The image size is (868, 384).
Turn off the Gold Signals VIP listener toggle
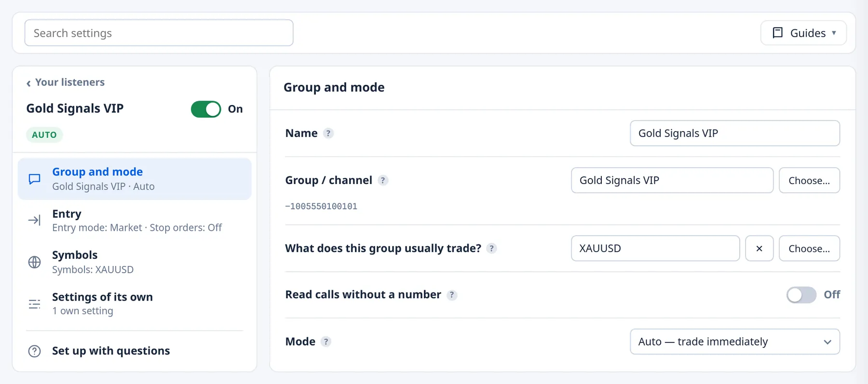pos(206,109)
